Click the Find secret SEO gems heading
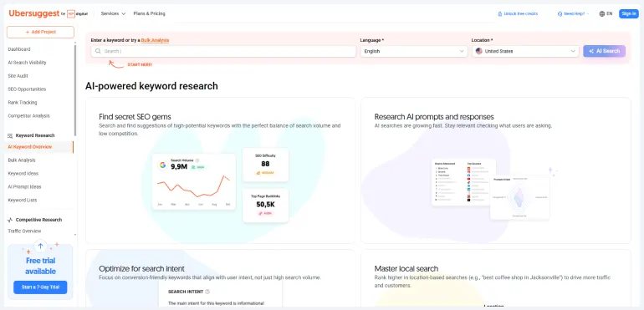The width and height of the screenshot is (644, 310). coord(135,117)
